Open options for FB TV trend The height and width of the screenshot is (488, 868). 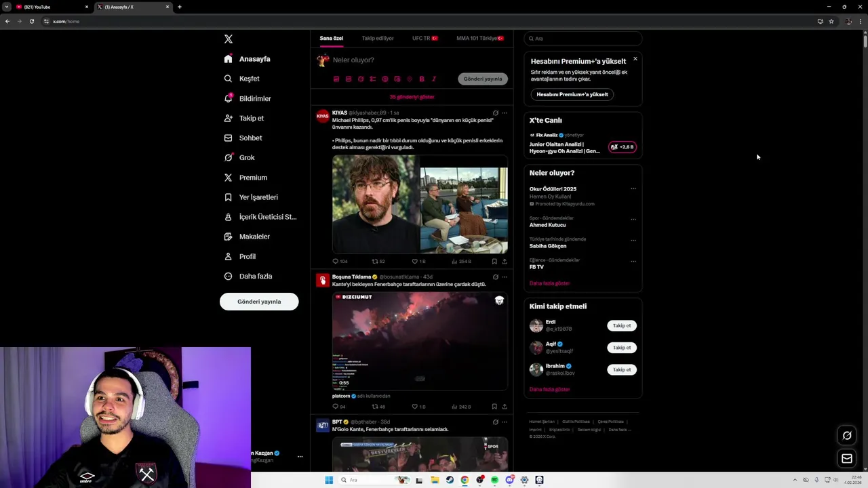(x=633, y=262)
